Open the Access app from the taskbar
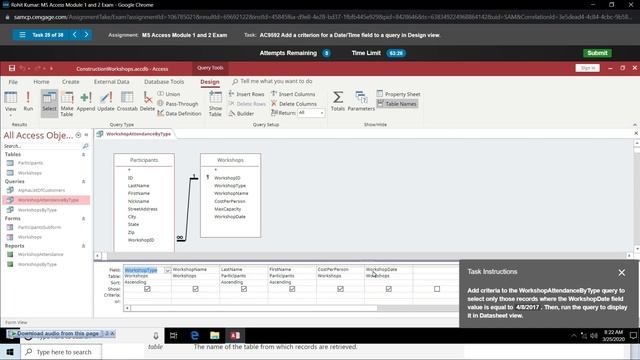This screenshot has width=640, height=360. pyautogui.click(x=235, y=336)
